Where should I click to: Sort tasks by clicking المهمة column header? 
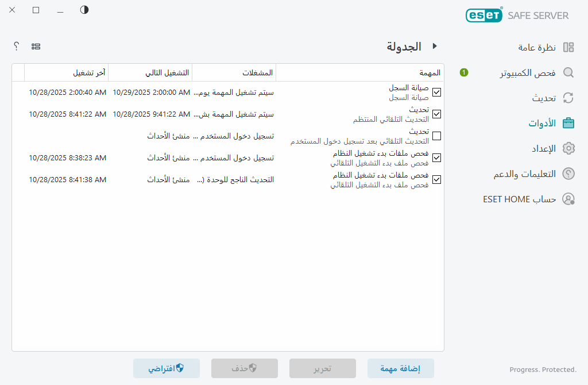tap(431, 72)
